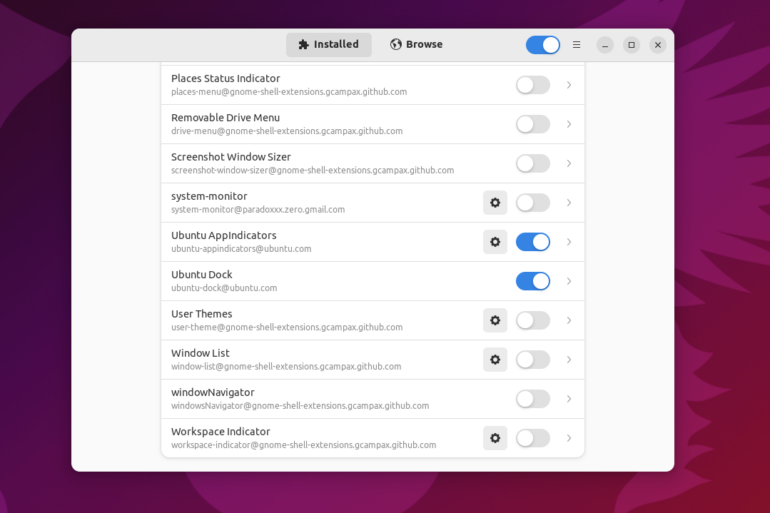
Task: Select the Window List title text
Action: 200,353
